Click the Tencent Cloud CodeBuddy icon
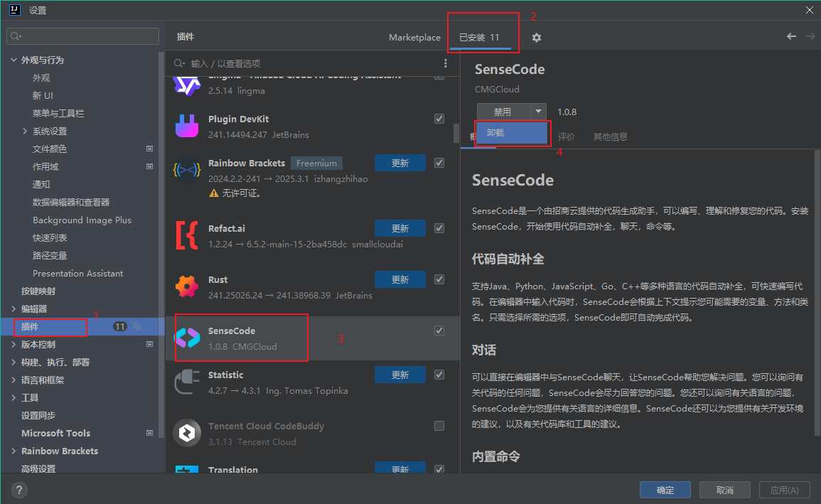Image resolution: width=821 pixels, height=504 pixels. 187,433
